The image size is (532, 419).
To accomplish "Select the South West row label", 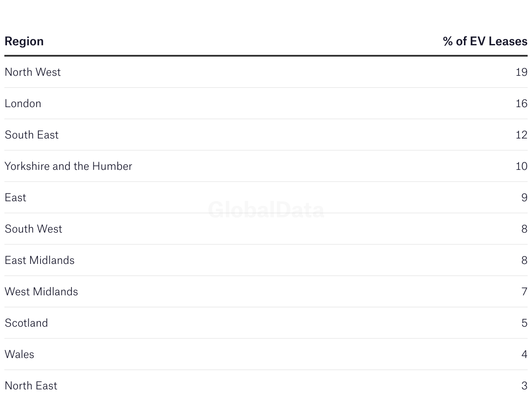I will [x=34, y=229].
